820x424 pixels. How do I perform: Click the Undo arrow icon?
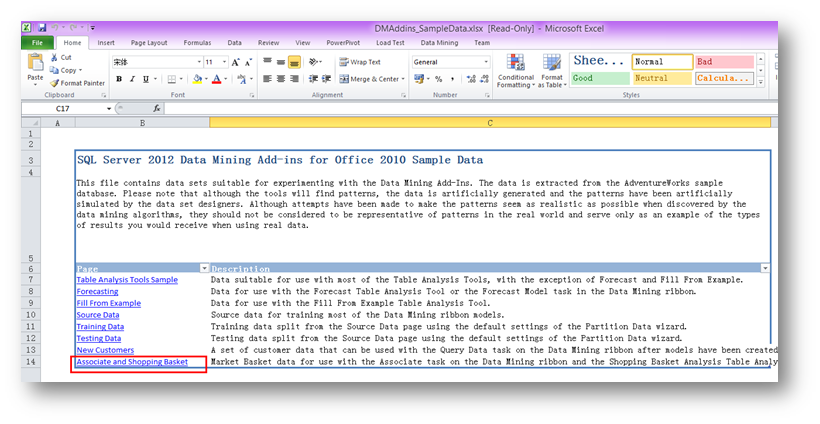(x=54, y=28)
